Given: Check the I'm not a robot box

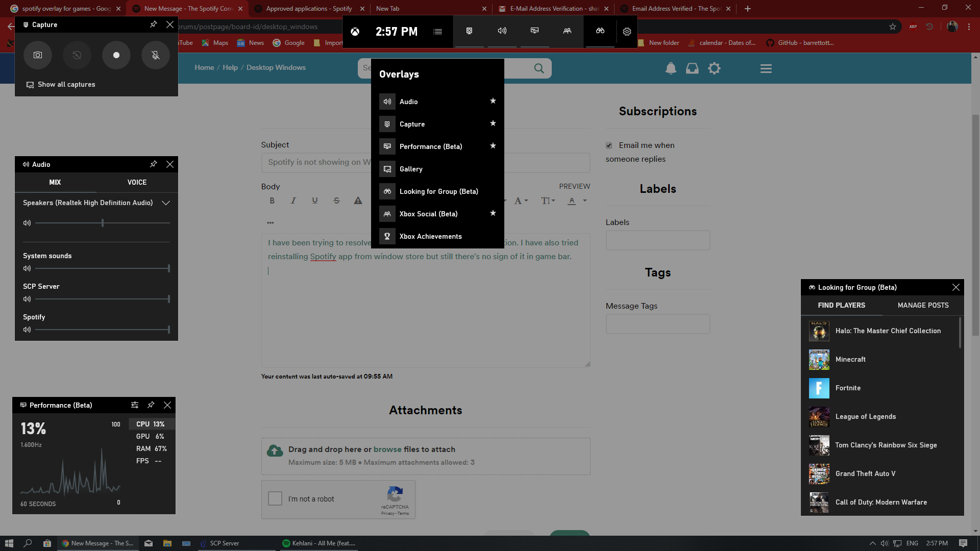Looking at the screenshot, I should (275, 498).
